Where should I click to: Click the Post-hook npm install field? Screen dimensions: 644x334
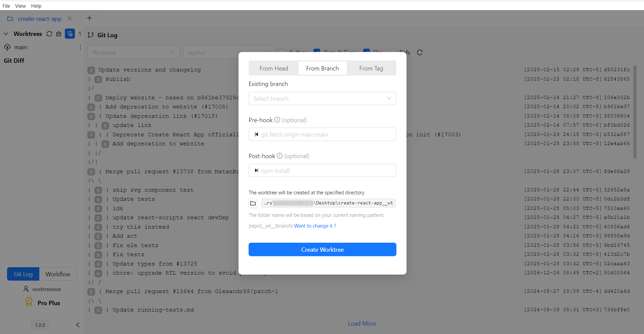[322, 170]
